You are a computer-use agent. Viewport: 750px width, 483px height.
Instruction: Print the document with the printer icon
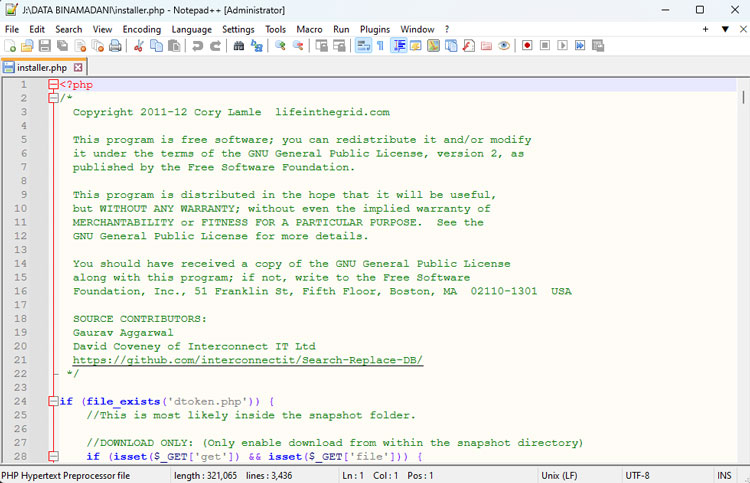coord(115,46)
